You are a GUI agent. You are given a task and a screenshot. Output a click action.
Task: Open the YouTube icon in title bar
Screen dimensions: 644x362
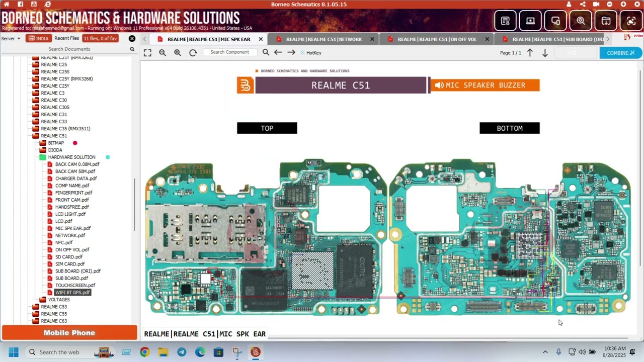coord(34,4)
